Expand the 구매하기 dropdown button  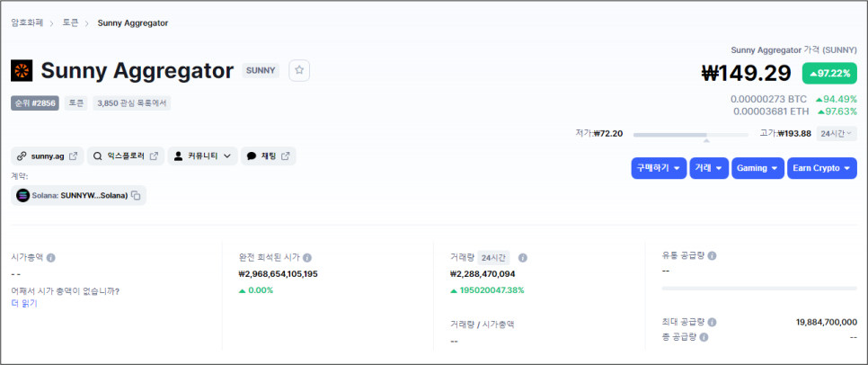[659, 168]
